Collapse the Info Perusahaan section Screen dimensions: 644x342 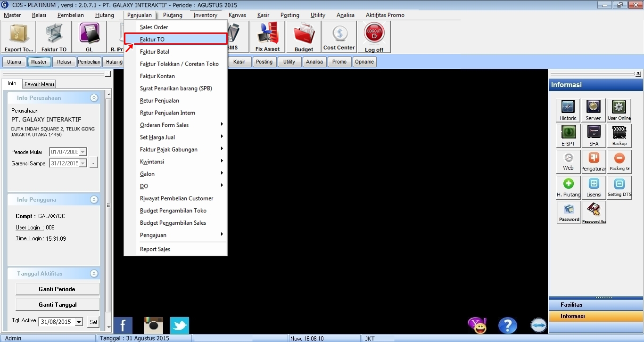click(94, 98)
